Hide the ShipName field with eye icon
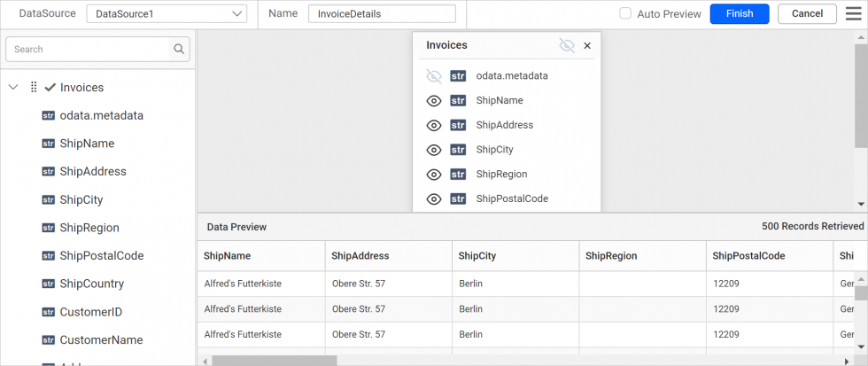 click(x=434, y=100)
